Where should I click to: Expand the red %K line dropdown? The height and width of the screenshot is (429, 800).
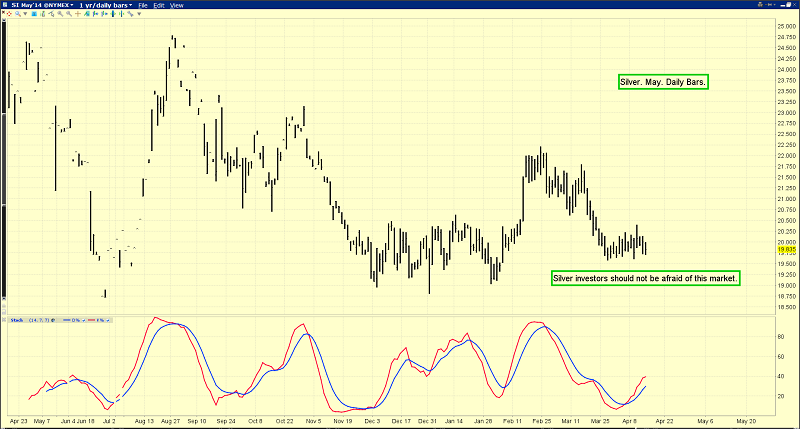(107, 320)
